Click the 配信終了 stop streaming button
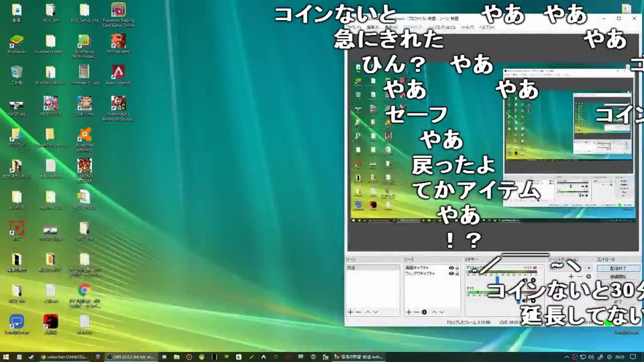 coord(618,268)
